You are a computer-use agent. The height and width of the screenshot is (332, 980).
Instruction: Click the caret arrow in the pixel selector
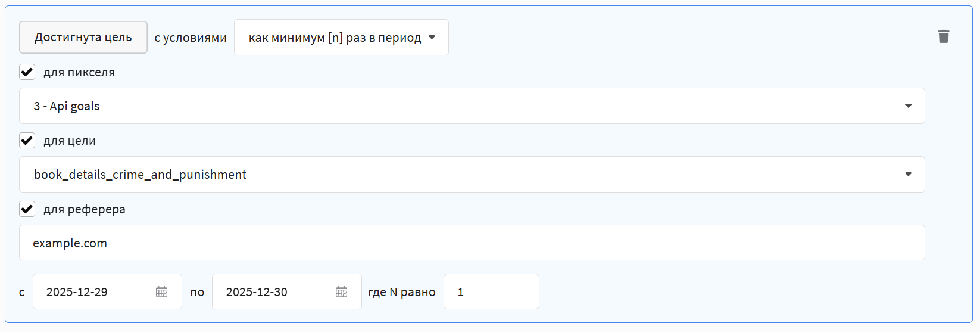[908, 106]
